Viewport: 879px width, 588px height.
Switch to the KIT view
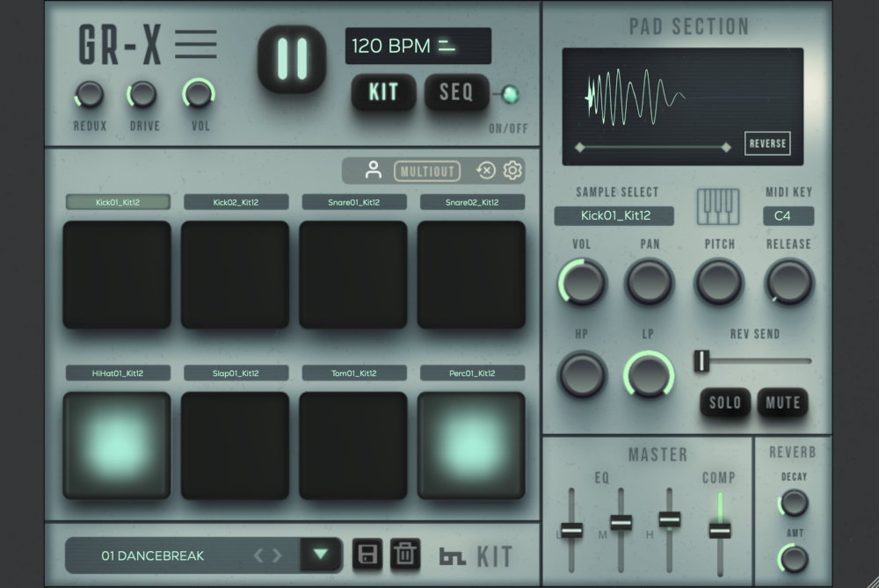click(x=384, y=92)
